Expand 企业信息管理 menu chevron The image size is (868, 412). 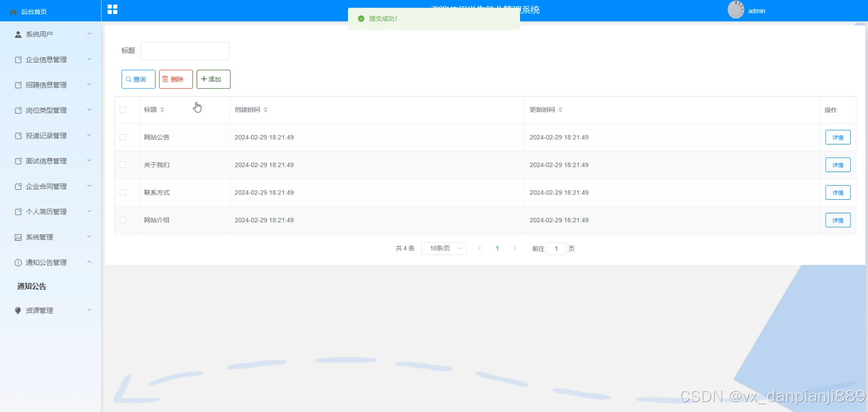89,59
